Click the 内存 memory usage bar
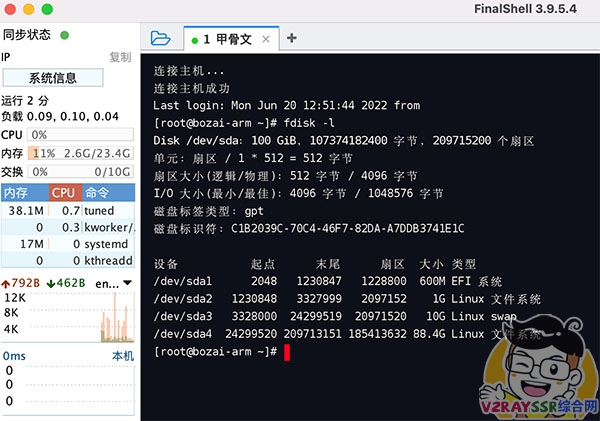Screen dimensions: 600x421 [x=80, y=153]
